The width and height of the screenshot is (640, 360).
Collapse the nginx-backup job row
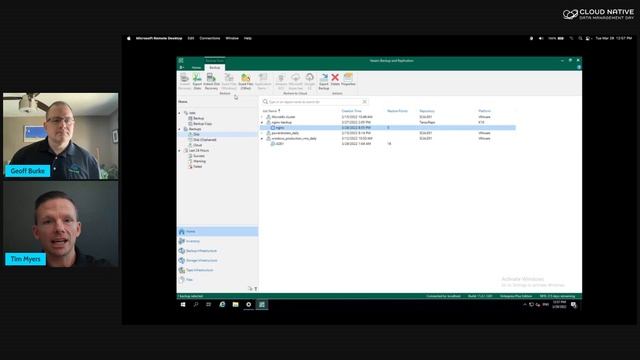point(262,122)
